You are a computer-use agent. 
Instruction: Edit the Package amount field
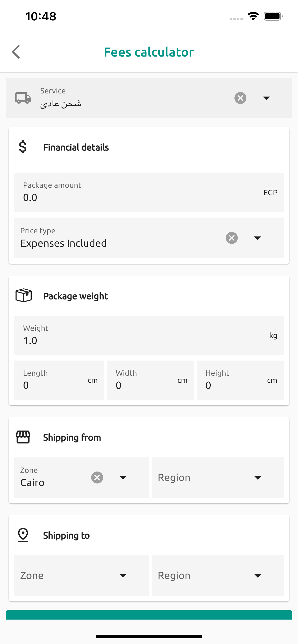140,197
